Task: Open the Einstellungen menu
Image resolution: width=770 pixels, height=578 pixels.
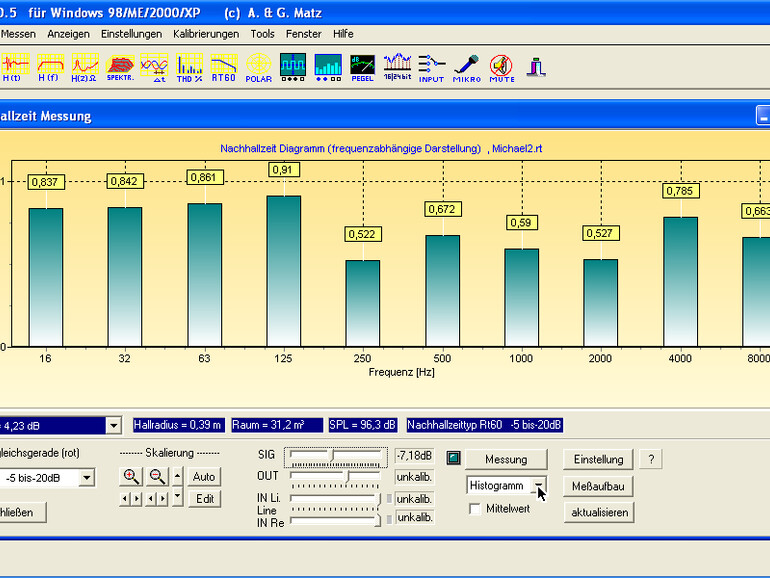Action: click(x=132, y=33)
